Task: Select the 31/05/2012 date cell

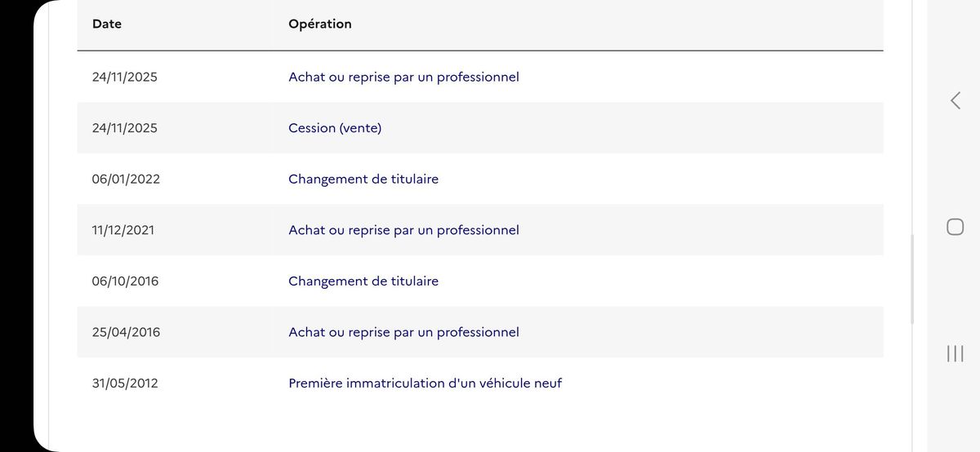Action: [x=125, y=383]
